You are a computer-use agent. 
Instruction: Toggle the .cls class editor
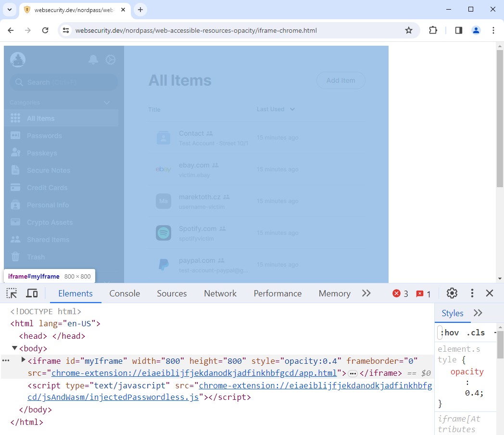tap(476, 333)
